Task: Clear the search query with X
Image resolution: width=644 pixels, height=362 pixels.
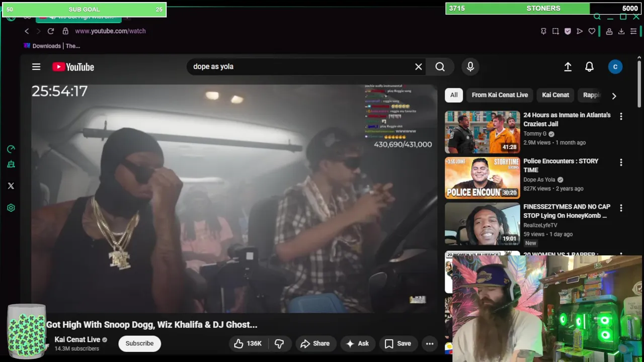Action: tap(419, 66)
